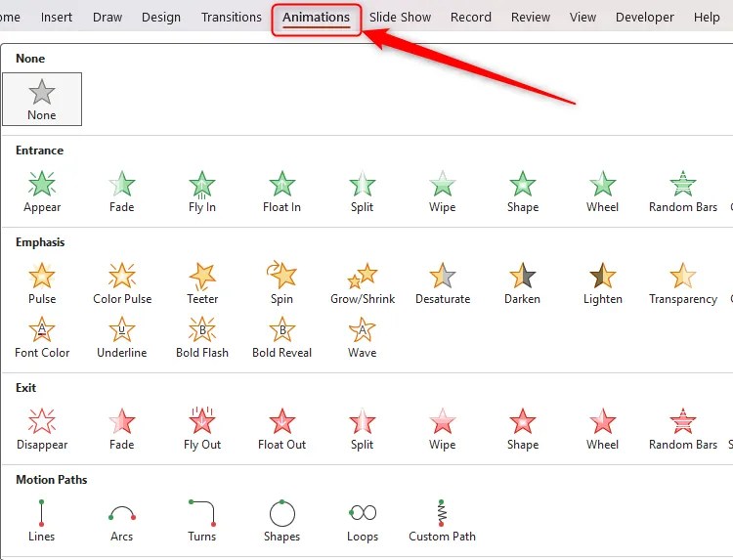The width and height of the screenshot is (733, 560).
Task: Apply the Wheel exit effect
Action: pos(603,430)
